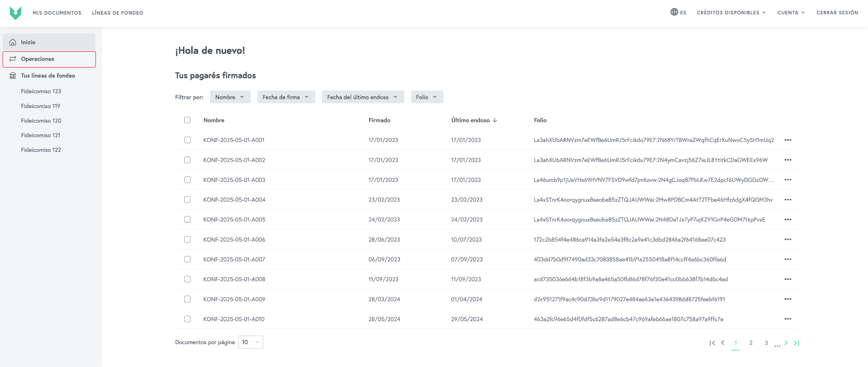Click the sort arrow beside Último endoso

pyautogui.click(x=495, y=120)
